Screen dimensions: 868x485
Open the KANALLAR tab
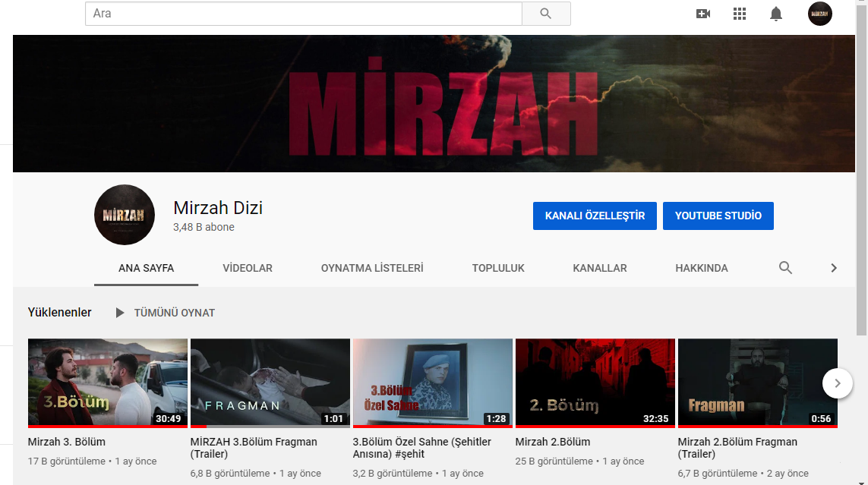coord(600,268)
